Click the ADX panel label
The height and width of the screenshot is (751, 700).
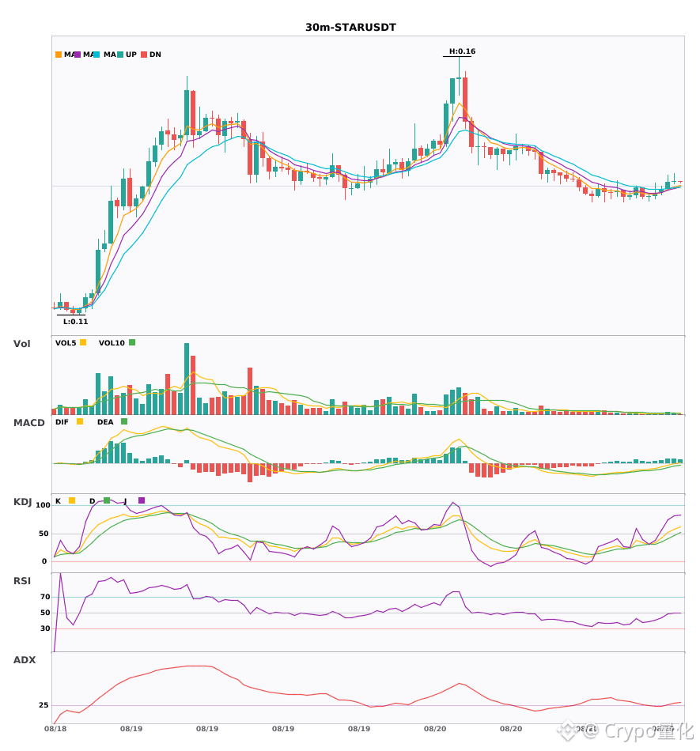pos(25,660)
